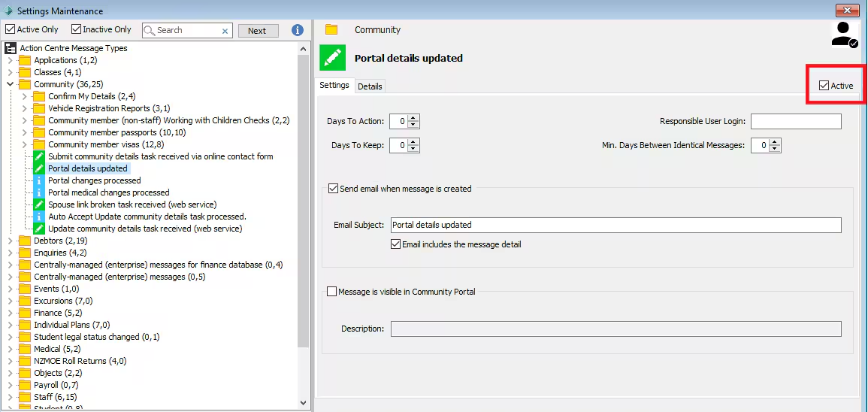Click the Community member passports folder icon

coord(39,132)
